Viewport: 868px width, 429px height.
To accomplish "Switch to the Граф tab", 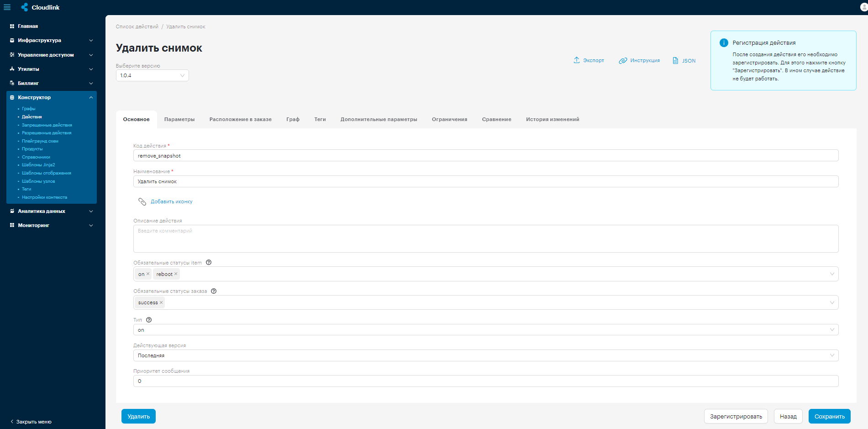I will point(293,119).
